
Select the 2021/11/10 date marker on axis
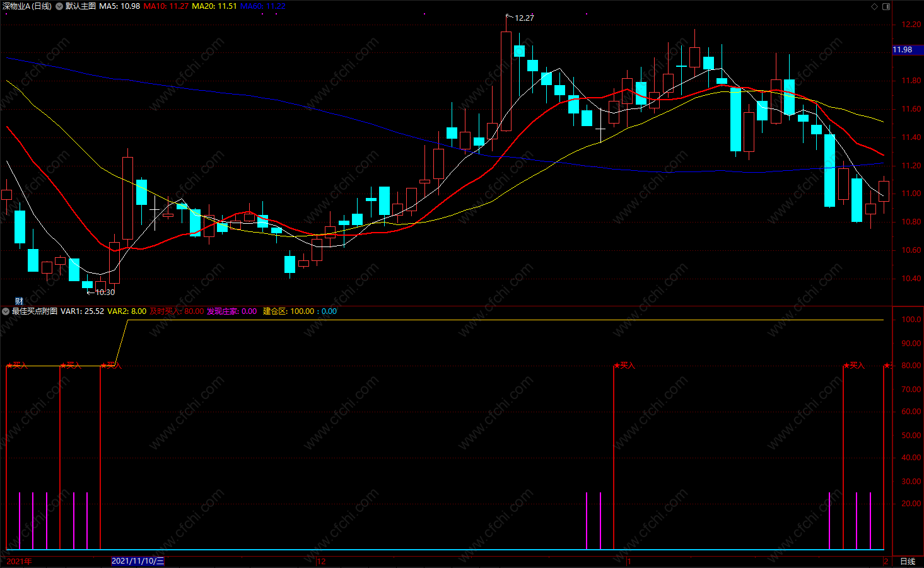pos(137,561)
